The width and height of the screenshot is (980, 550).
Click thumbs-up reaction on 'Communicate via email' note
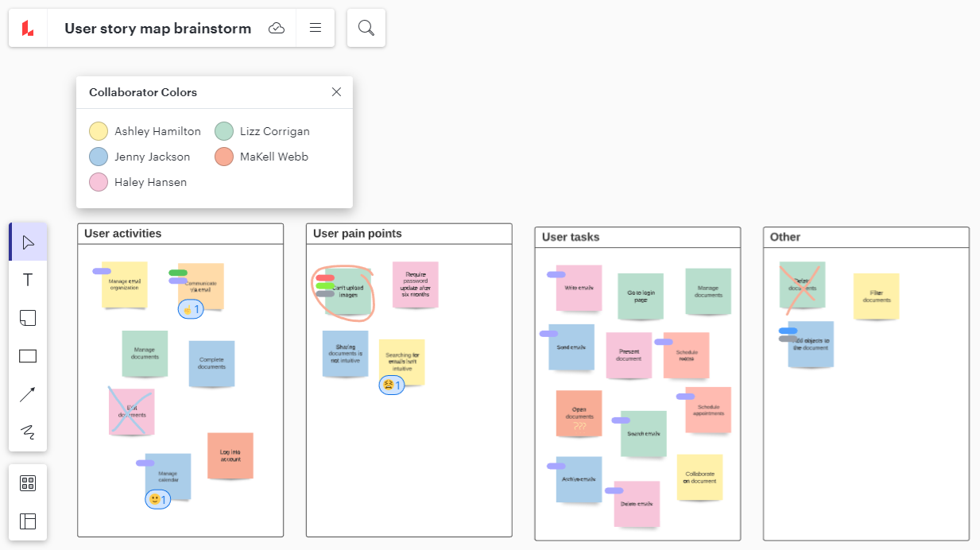(x=191, y=309)
